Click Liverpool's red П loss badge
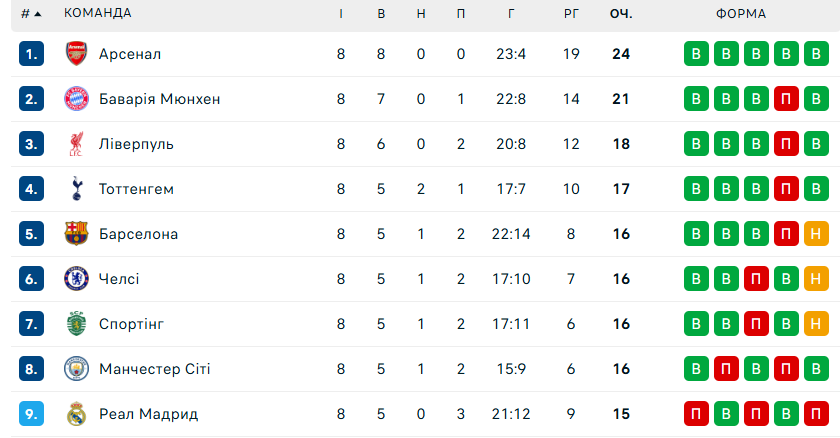Image resolution: width=840 pixels, height=438 pixels. coord(786,144)
